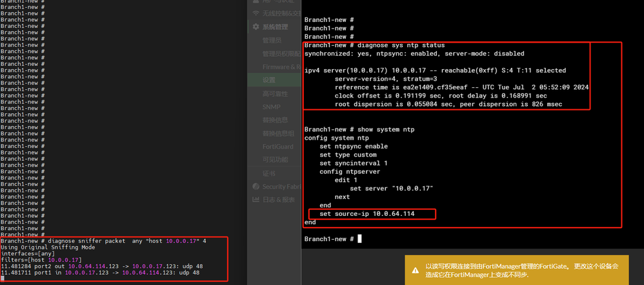Screen dimensions: 644x285
Task: Click 'set ntpsync enable' line
Action: point(354,146)
